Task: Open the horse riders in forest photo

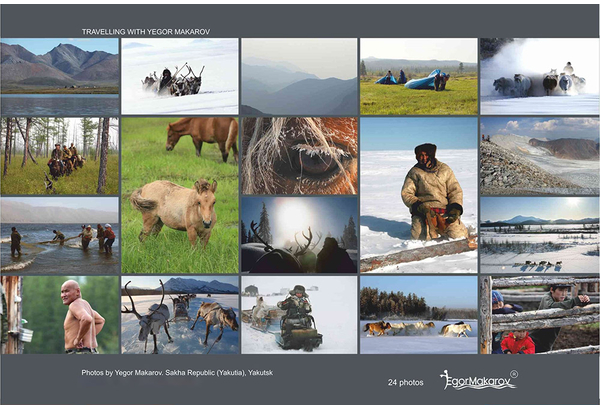Action: (60, 155)
